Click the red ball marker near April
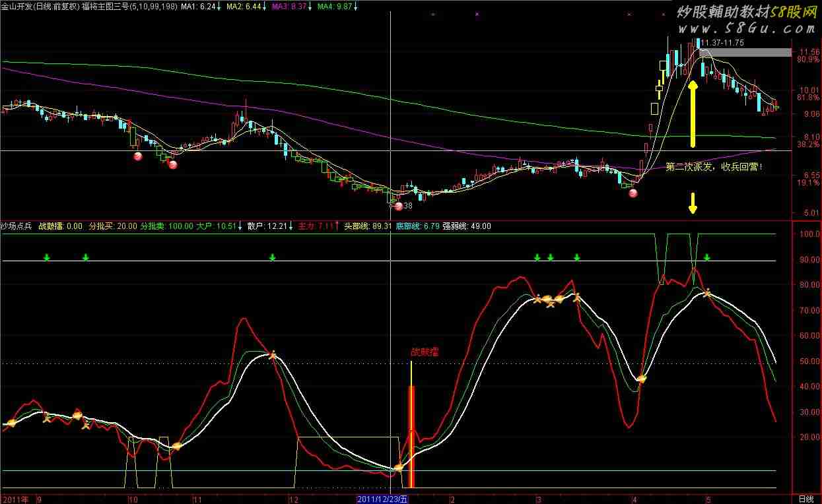822x504 pixels. pyautogui.click(x=633, y=193)
